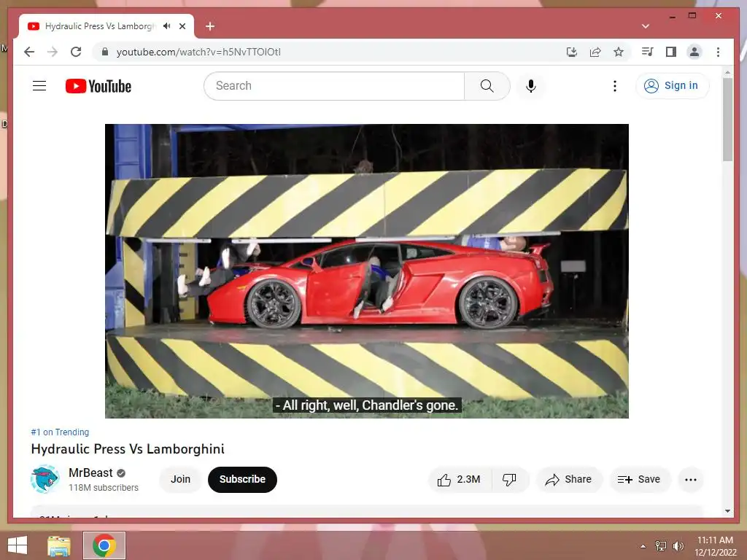The height and width of the screenshot is (560, 747).
Task: Select the address bar URL
Action: click(198, 52)
